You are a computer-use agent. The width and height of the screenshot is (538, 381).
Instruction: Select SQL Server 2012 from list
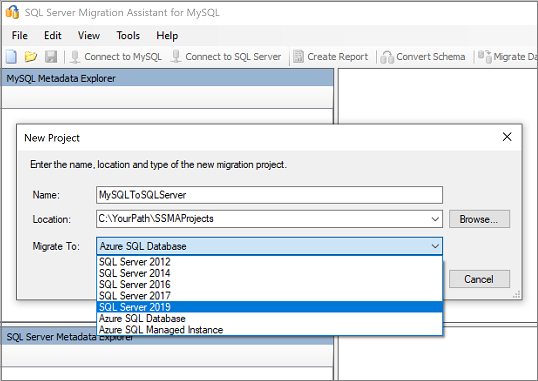pyautogui.click(x=269, y=262)
